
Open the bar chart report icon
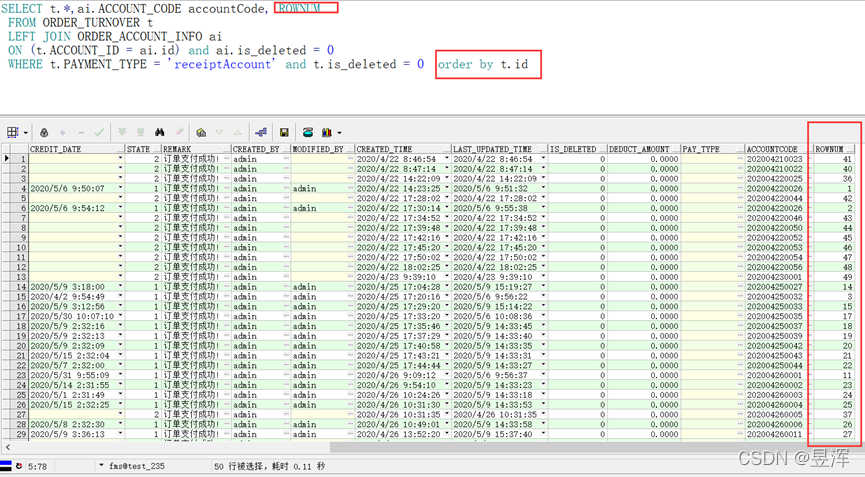(327, 132)
